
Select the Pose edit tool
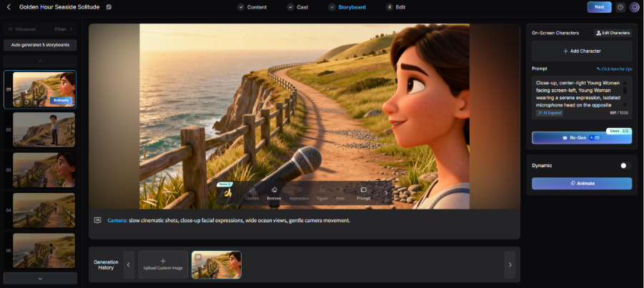340,194
